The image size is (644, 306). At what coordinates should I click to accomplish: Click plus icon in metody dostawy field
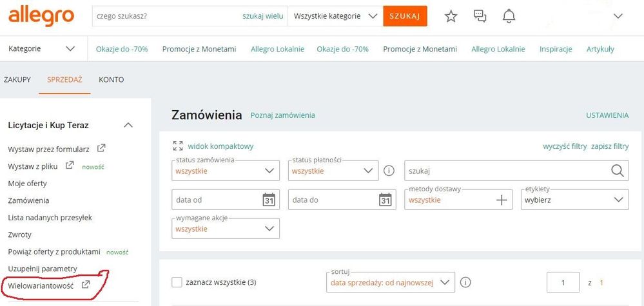[502, 200]
